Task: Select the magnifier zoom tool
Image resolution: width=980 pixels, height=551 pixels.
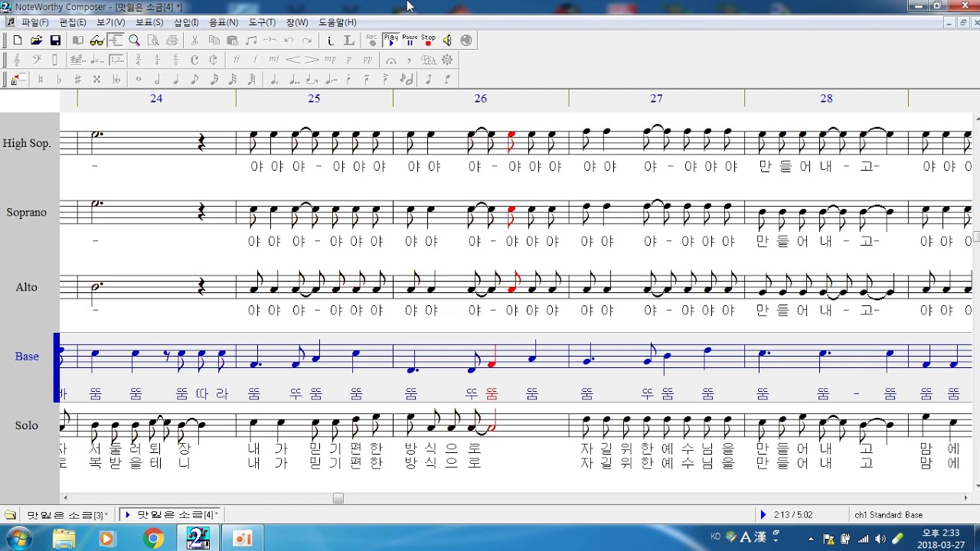Action: (134, 41)
